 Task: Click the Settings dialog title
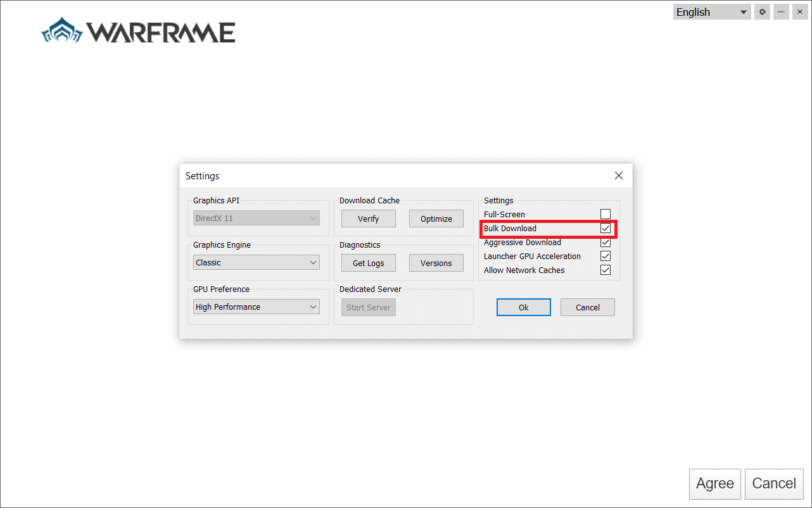point(203,175)
